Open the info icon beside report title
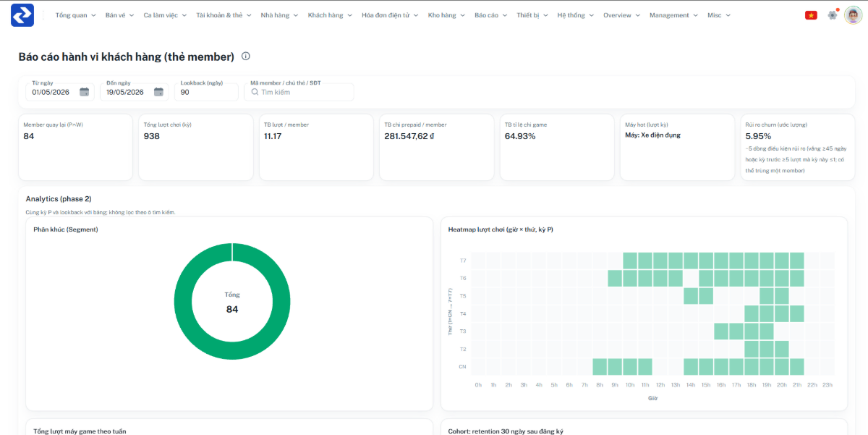The height and width of the screenshot is (435, 868). 246,56
